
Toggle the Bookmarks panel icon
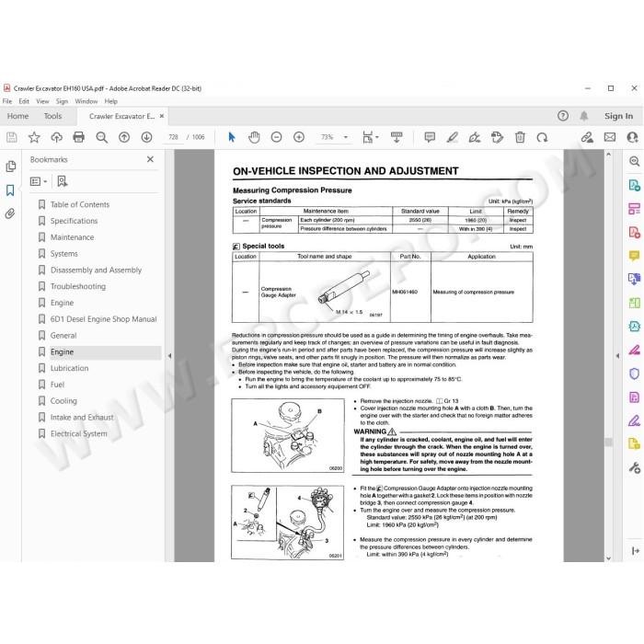10,190
